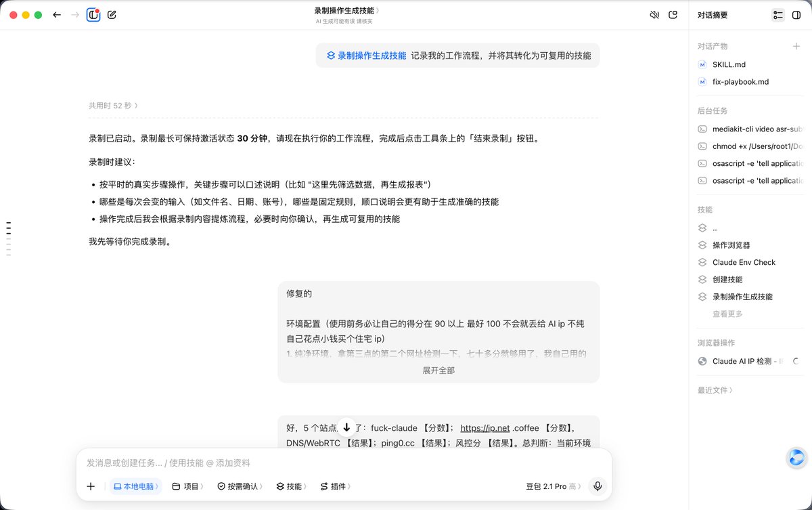Click the terminal icon beside chmod +x task
Viewport: 812px width, 510px height.
pyautogui.click(x=702, y=146)
